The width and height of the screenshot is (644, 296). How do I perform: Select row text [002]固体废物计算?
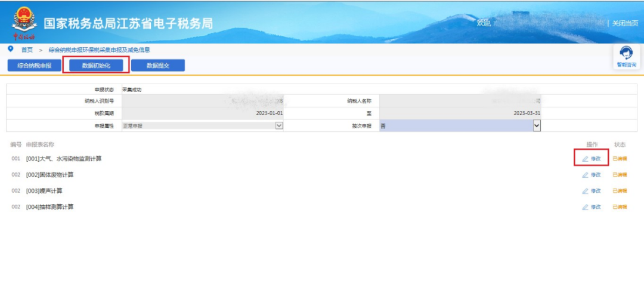[49, 175]
